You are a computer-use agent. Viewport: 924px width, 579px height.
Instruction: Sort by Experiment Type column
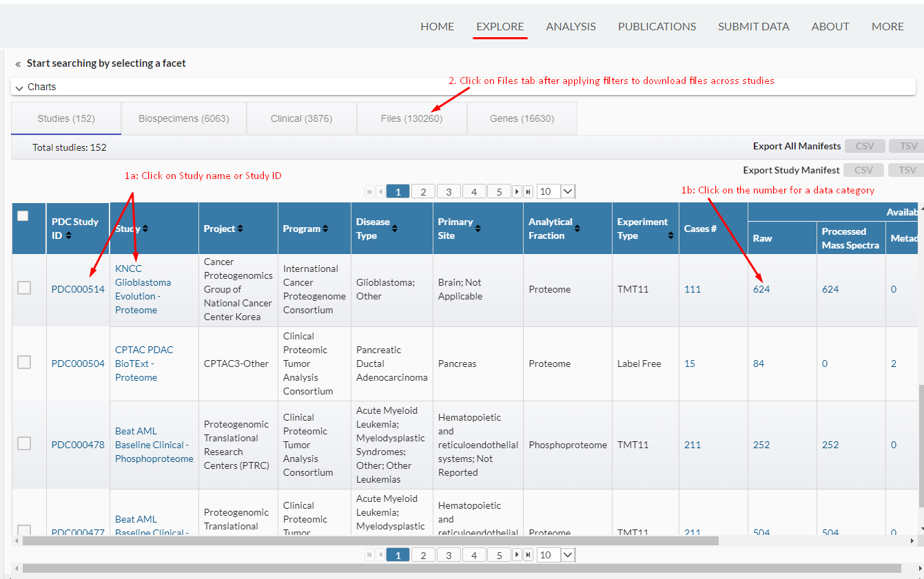pos(670,235)
